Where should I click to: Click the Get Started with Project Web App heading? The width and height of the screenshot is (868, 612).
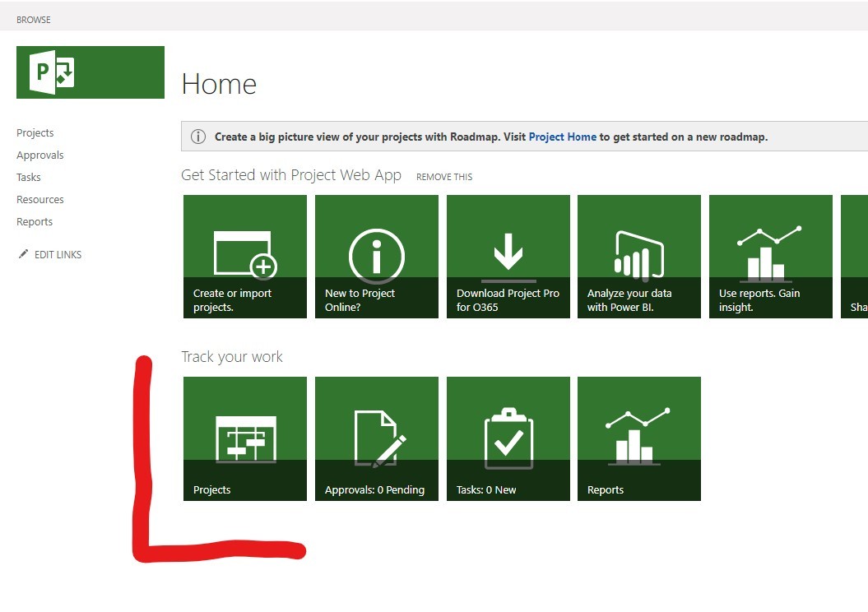point(291,175)
